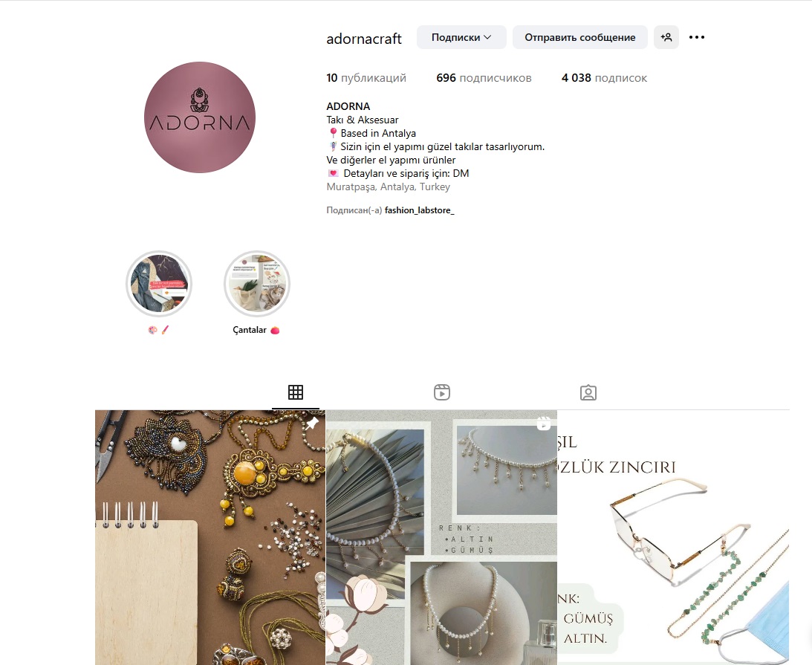The height and width of the screenshot is (665, 812).
Task: Switch to the posts grid tab
Action: (x=296, y=392)
